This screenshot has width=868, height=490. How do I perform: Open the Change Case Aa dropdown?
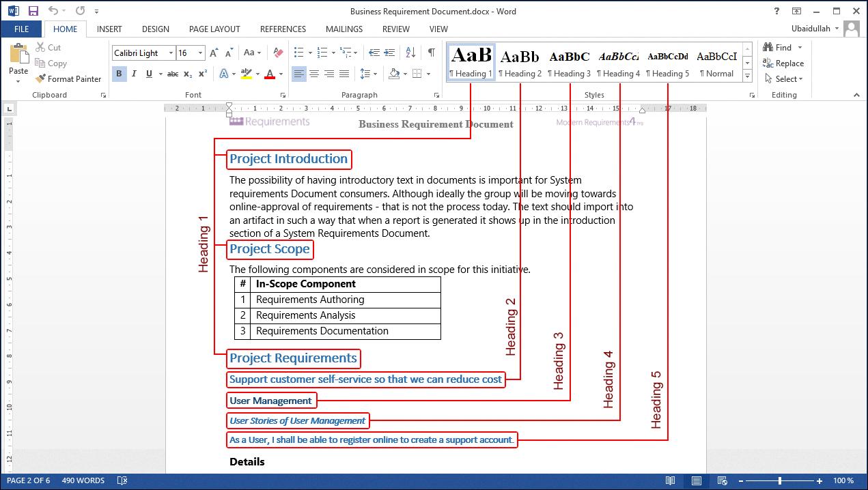click(253, 53)
